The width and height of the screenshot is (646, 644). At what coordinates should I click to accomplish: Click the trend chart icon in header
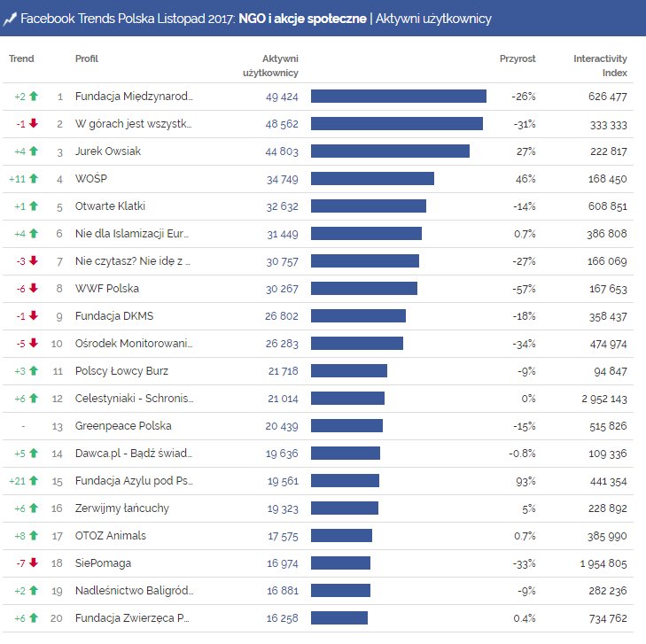point(10,19)
